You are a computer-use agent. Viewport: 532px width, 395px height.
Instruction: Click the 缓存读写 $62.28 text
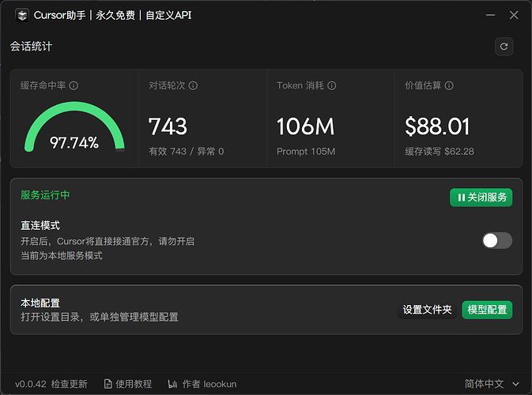(x=440, y=151)
